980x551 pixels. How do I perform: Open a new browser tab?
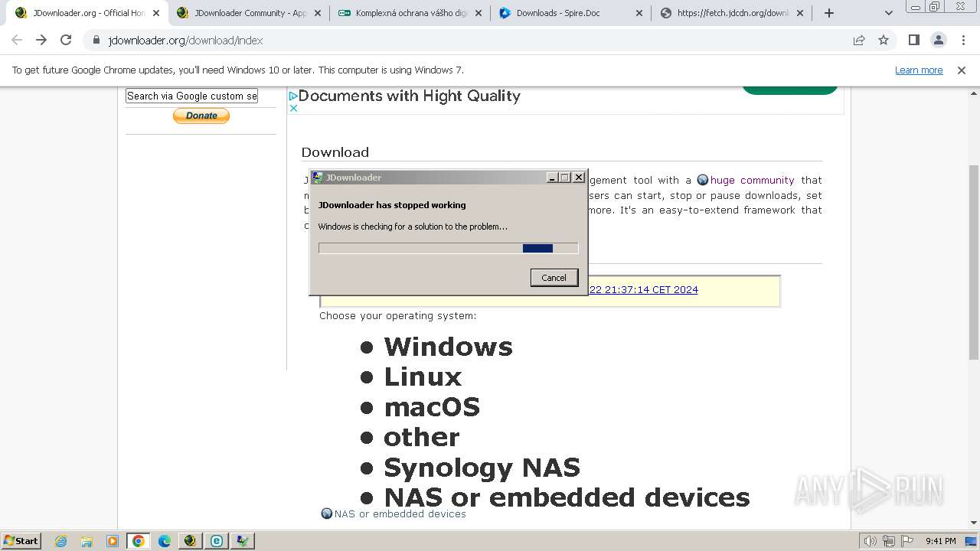pos(829,13)
